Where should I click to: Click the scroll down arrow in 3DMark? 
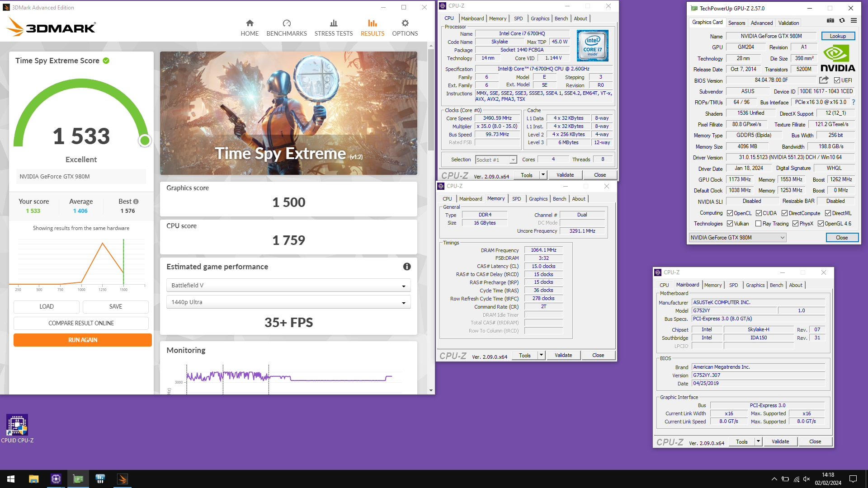[x=431, y=390]
